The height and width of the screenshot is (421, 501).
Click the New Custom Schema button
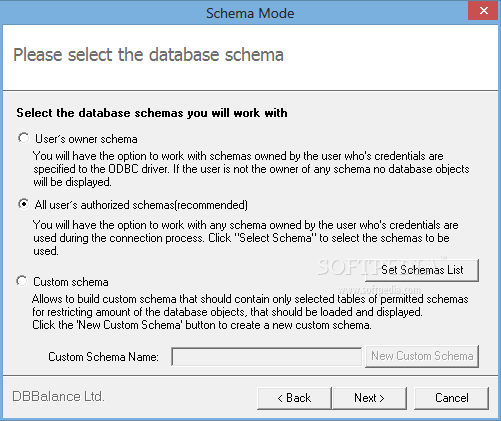(422, 356)
